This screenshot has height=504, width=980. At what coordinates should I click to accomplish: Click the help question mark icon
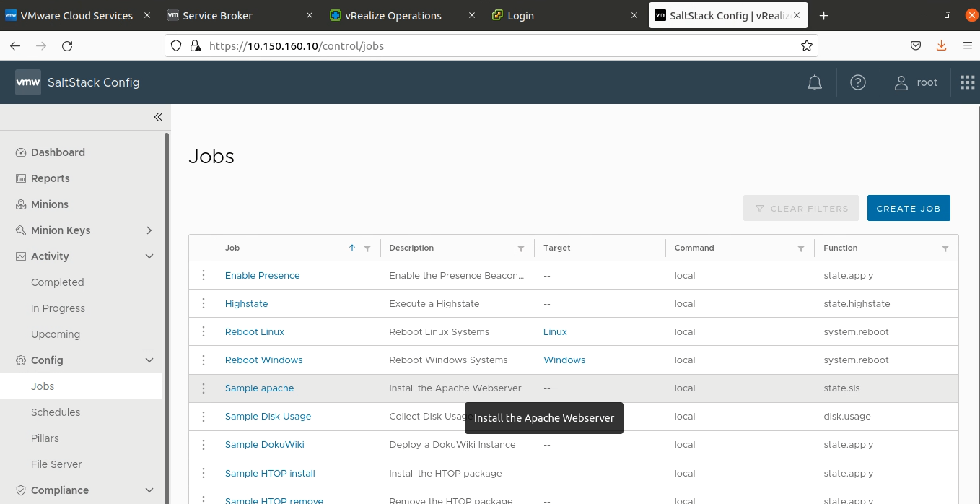click(857, 82)
